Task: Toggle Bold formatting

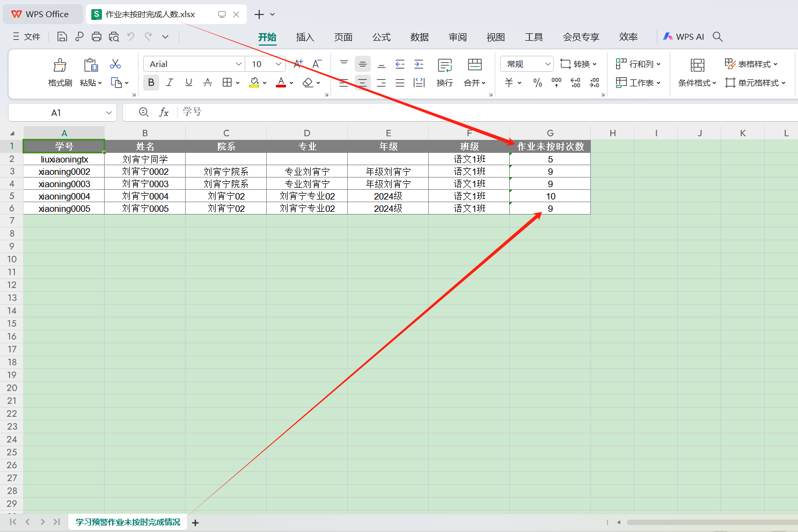Action: pyautogui.click(x=151, y=83)
